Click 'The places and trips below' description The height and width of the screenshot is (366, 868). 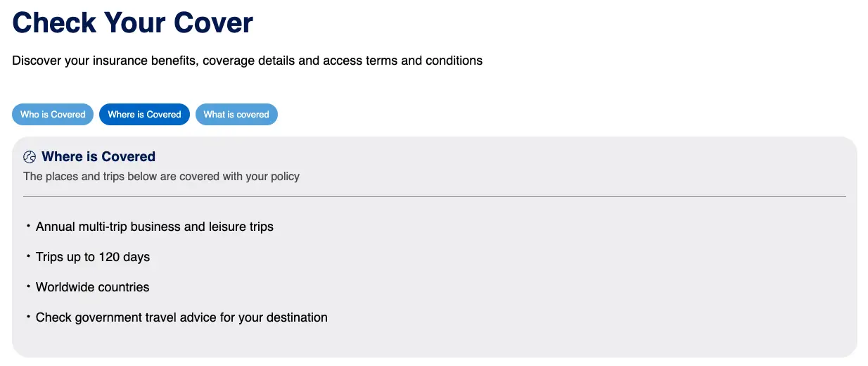(x=161, y=176)
